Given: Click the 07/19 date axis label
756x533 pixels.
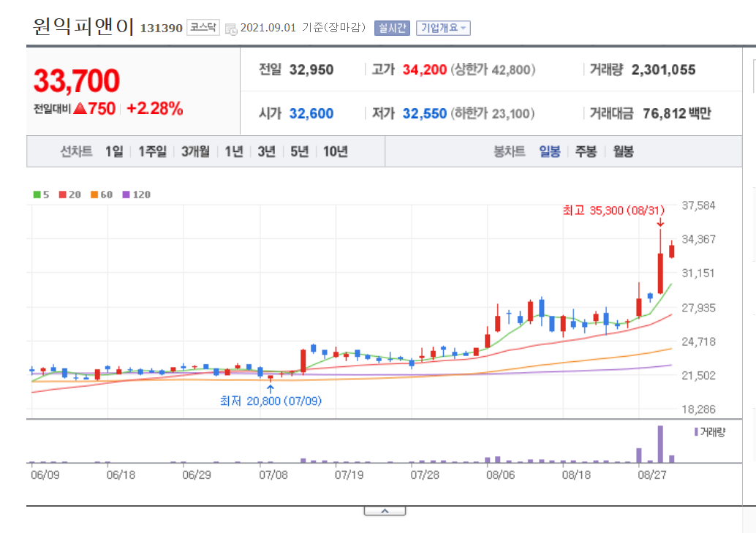Looking at the screenshot, I should coord(349,475).
